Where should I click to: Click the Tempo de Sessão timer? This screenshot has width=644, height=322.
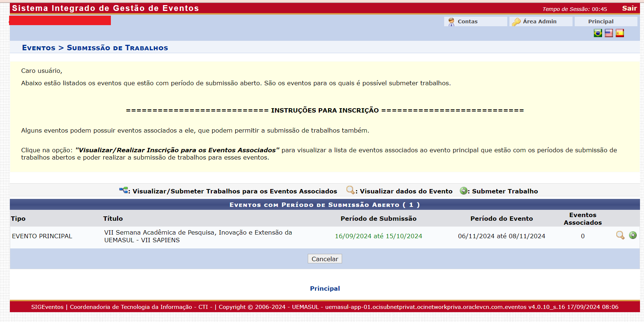click(x=574, y=9)
